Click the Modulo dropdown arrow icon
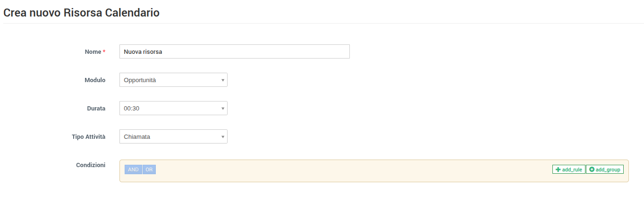The image size is (644, 220). 222,80
